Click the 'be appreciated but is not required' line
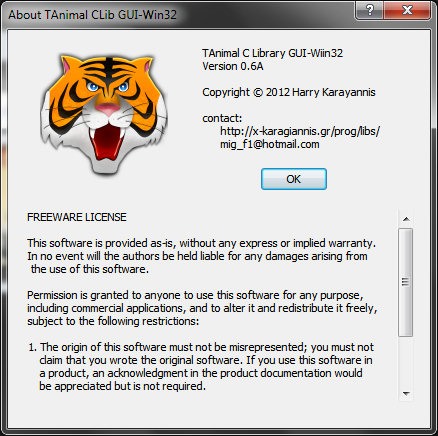 (122, 386)
